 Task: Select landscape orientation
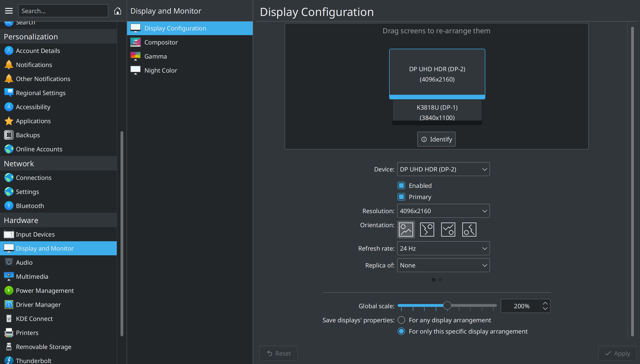click(x=406, y=229)
